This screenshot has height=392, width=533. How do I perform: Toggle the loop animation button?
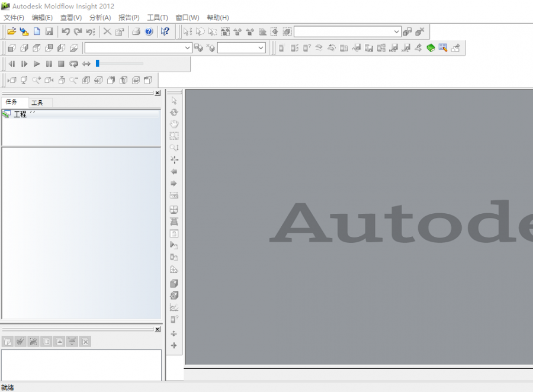click(73, 64)
